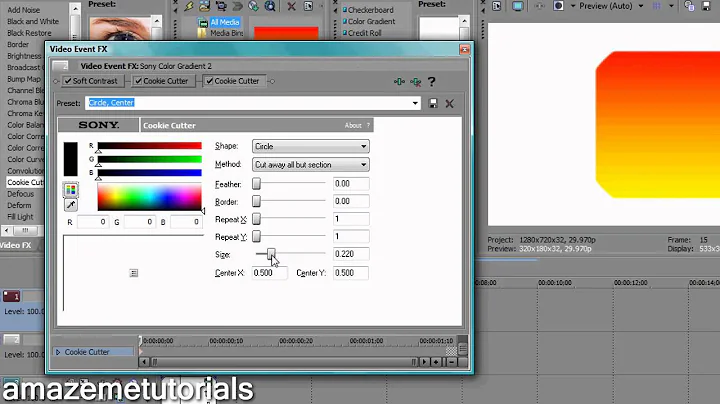Toggle the last Cookie Cutter checkbox in chain
Image resolution: width=720 pixels, height=404 pixels.
209,81
